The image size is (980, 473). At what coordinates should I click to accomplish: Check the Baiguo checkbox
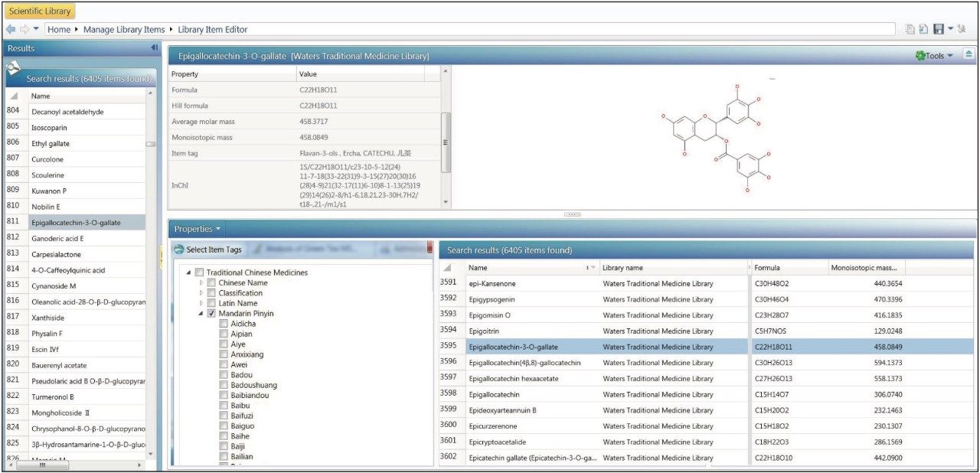point(224,426)
